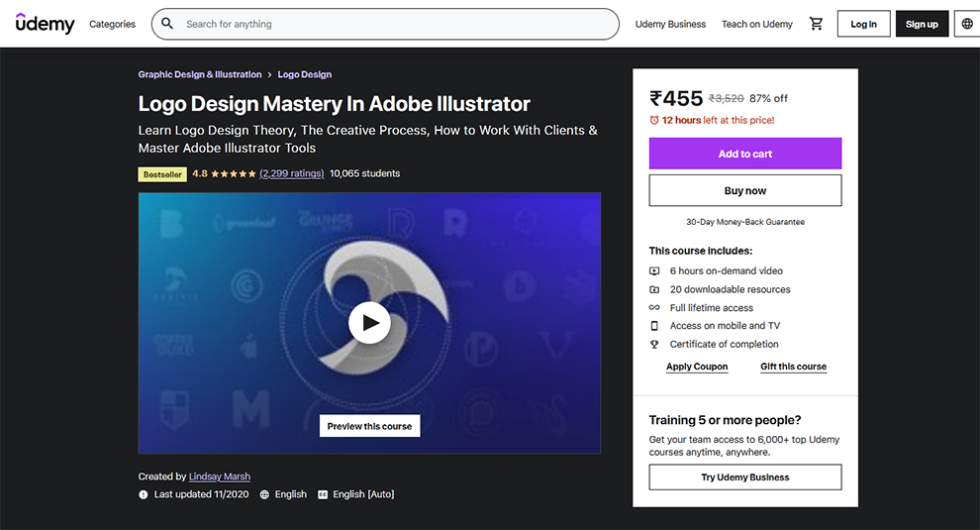Click Full lifetime access text
This screenshot has height=530, width=980.
[712, 308]
